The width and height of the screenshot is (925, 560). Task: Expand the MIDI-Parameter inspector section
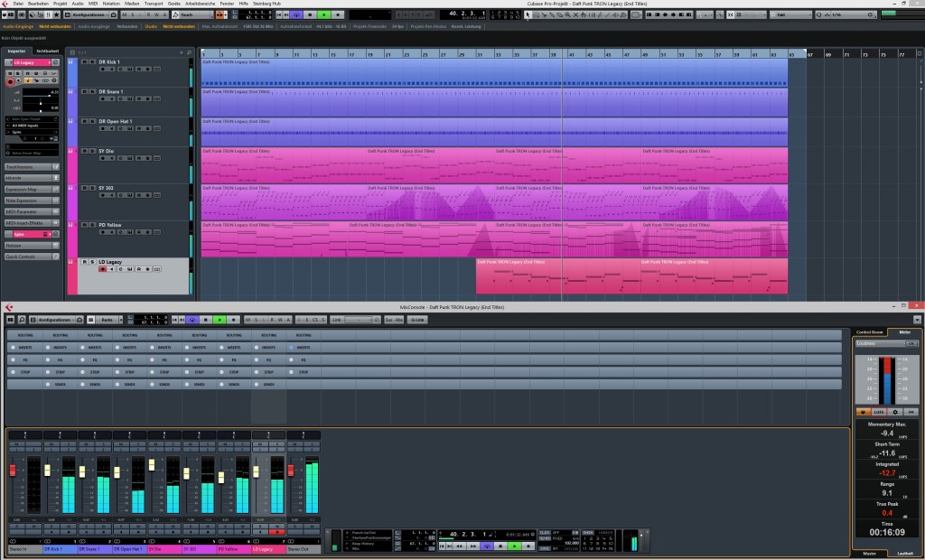pos(32,212)
